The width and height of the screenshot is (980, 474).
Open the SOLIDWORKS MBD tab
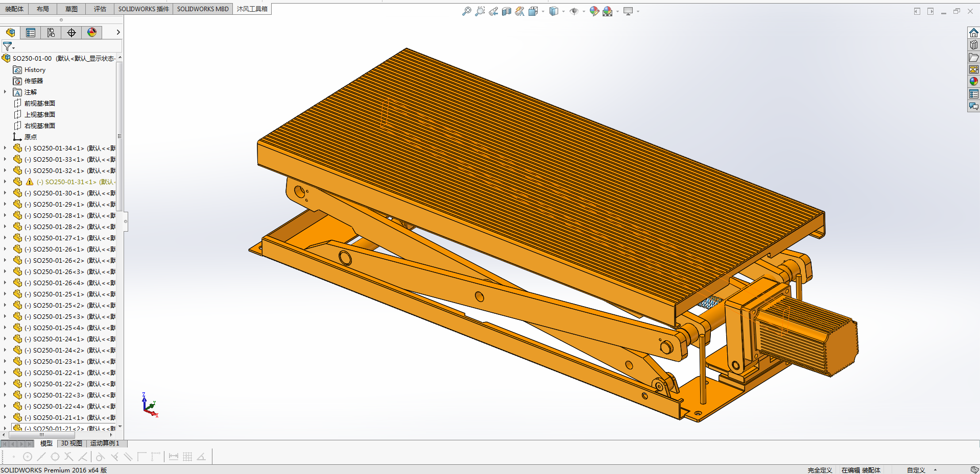click(x=203, y=9)
